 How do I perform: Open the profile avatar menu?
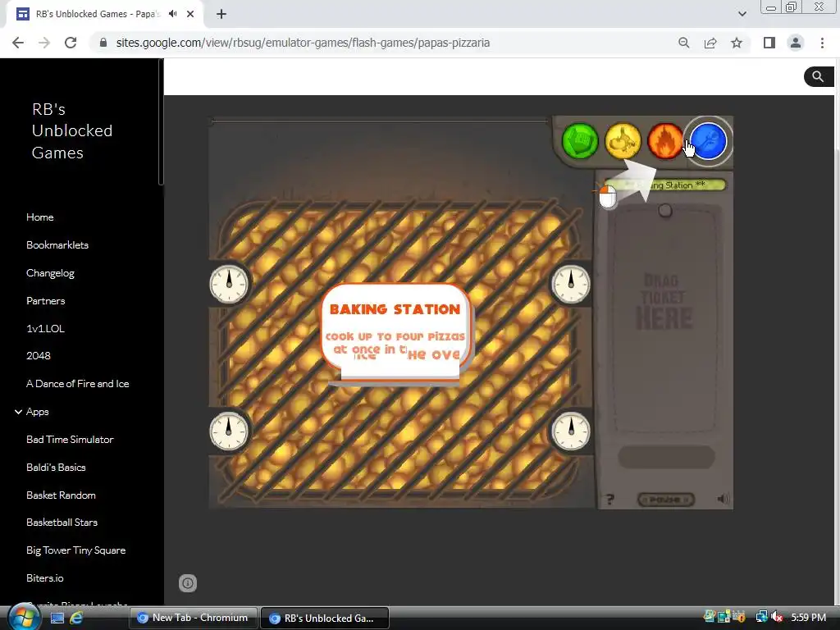coord(796,43)
